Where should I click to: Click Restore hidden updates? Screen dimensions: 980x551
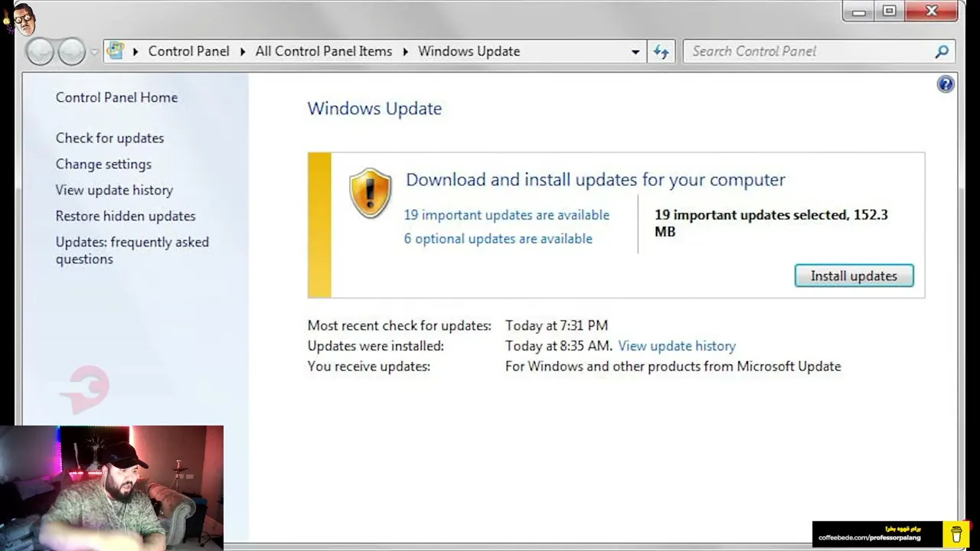126,216
